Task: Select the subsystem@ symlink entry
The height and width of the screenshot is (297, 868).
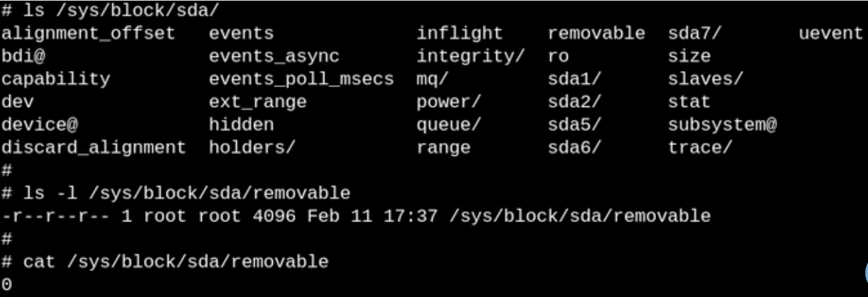Action: tap(722, 124)
